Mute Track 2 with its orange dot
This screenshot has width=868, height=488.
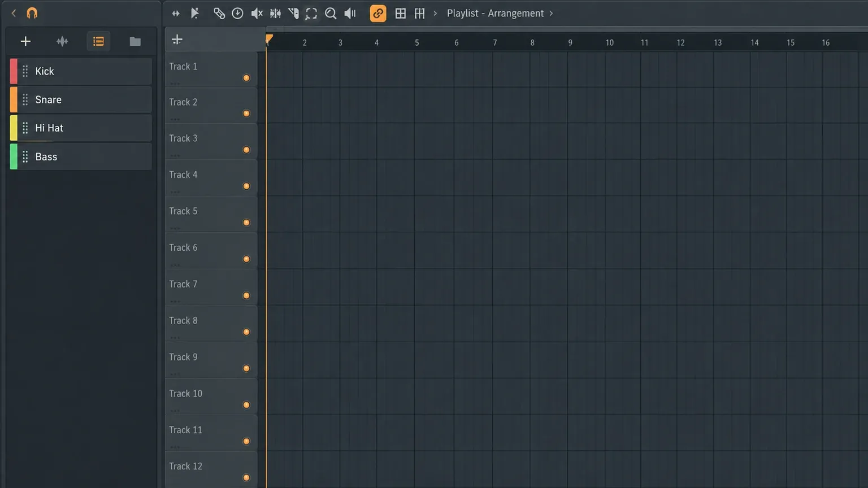(246, 114)
